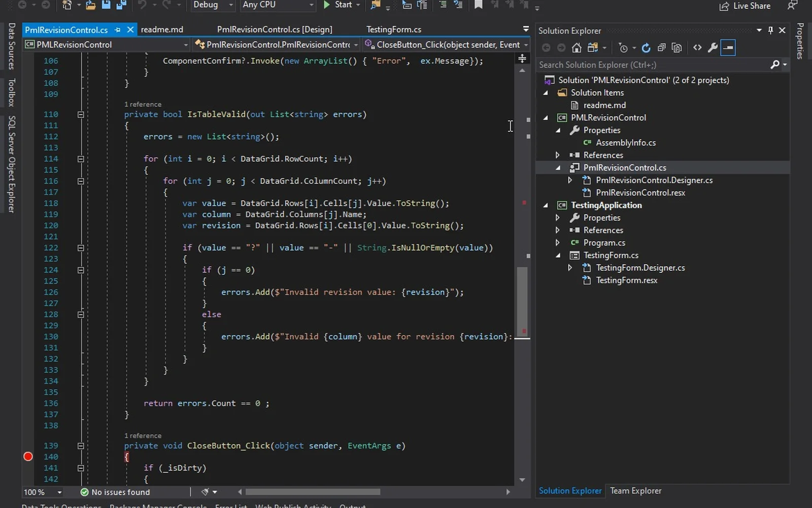Open Solution Explorer window position dropdown arrow
The height and width of the screenshot is (508, 812).
pos(759,30)
